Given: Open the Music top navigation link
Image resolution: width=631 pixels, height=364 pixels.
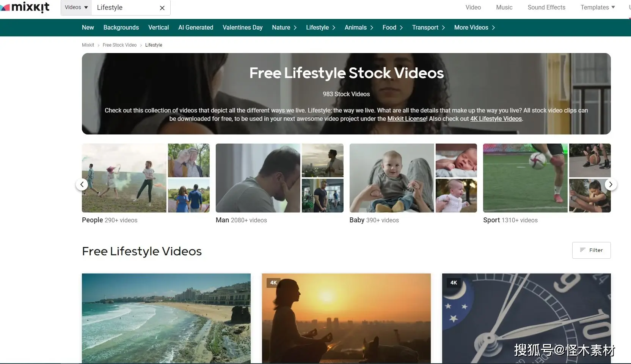Looking at the screenshot, I should pyautogui.click(x=504, y=7).
